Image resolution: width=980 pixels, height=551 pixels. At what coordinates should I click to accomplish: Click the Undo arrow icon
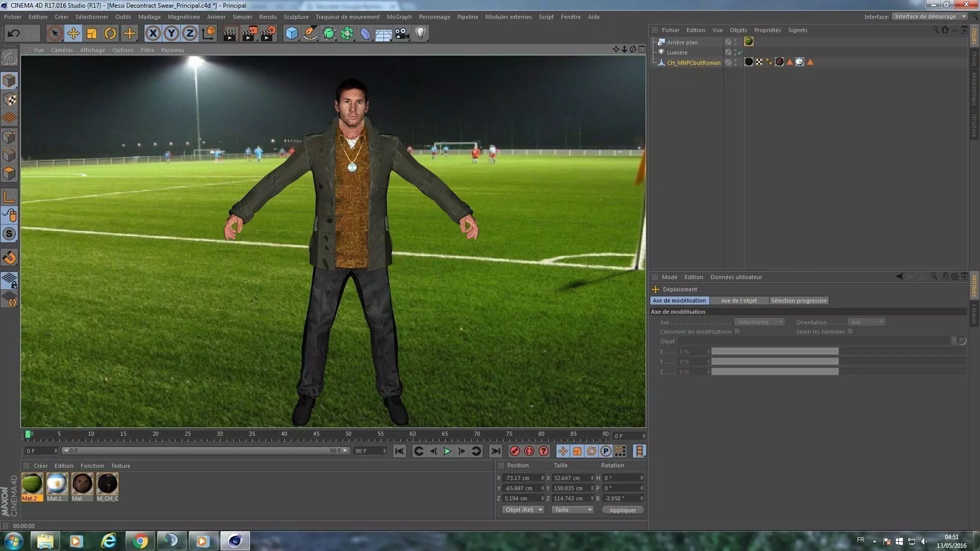[14, 34]
